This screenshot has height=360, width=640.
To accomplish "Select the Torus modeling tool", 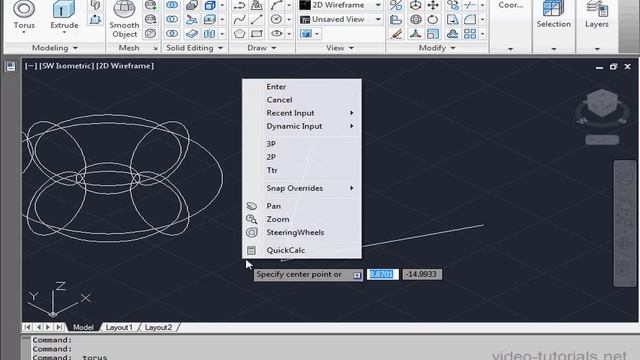I will (24, 14).
